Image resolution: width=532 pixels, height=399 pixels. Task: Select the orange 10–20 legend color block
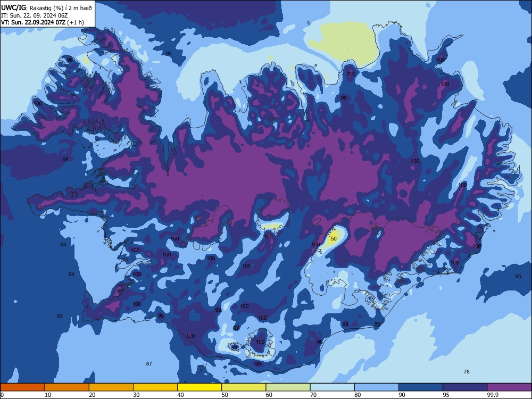[x=67, y=387]
